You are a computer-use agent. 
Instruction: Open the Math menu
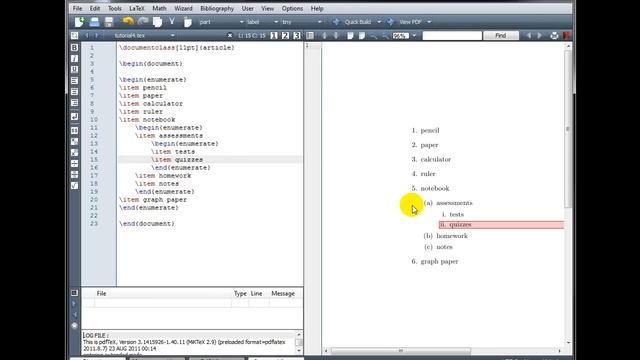pyautogui.click(x=159, y=8)
